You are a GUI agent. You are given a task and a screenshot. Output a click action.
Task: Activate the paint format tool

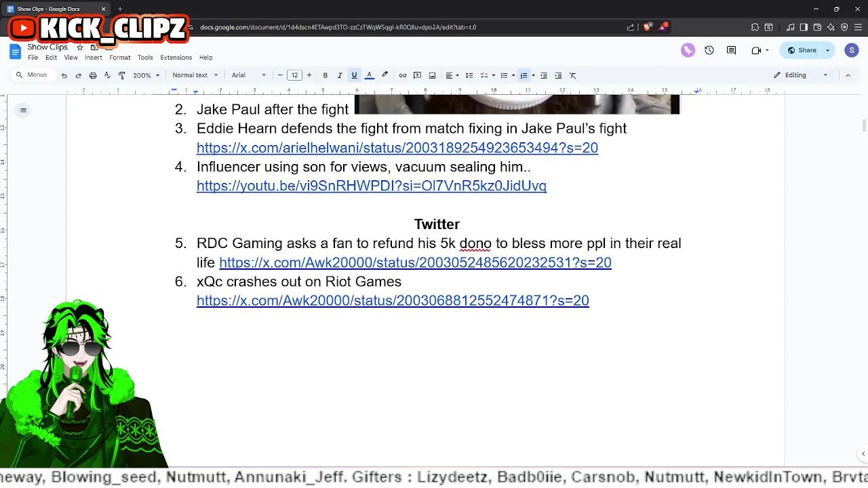click(x=121, y=75)
